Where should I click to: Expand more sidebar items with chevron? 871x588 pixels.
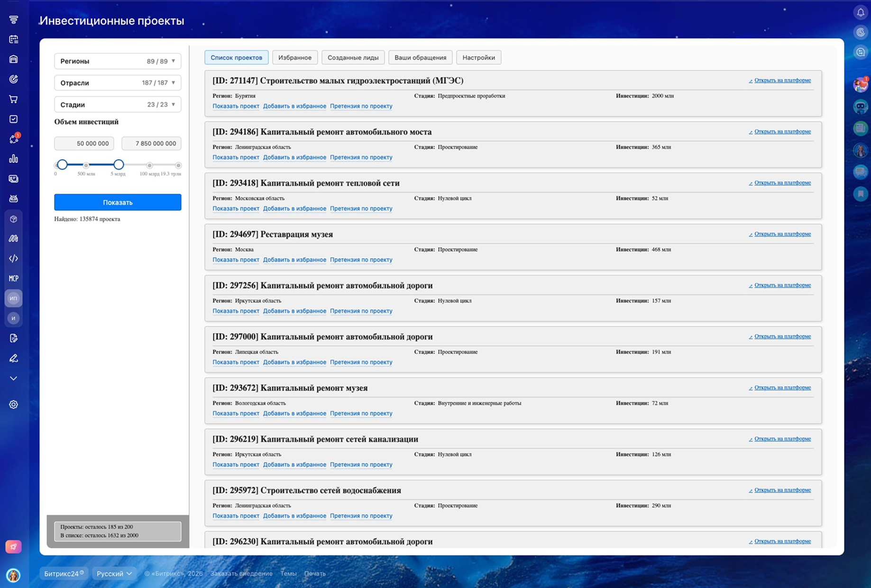click(13, 378)
